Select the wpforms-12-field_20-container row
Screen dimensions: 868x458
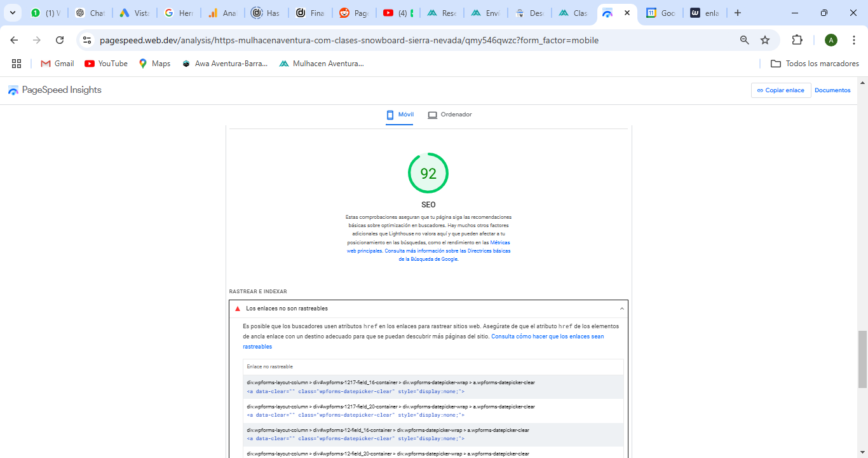[x=433, y=453]
